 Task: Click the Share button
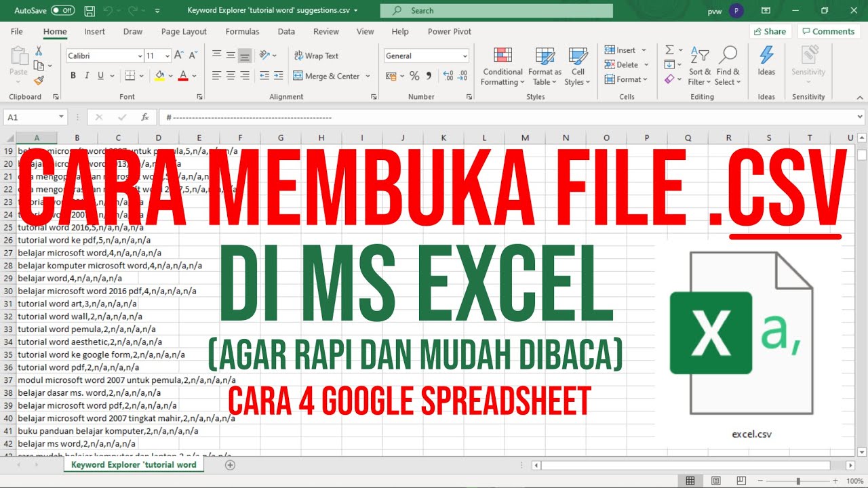click(x=769, y=31)
